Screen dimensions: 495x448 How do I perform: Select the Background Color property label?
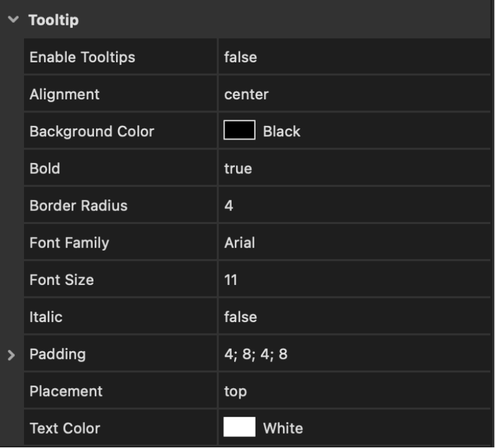point(91,131)
